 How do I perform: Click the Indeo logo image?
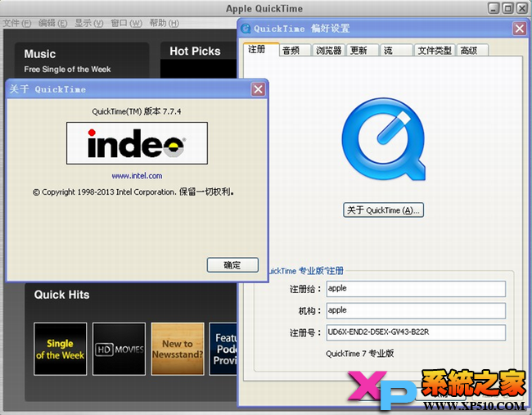click(x=137, y=143)
